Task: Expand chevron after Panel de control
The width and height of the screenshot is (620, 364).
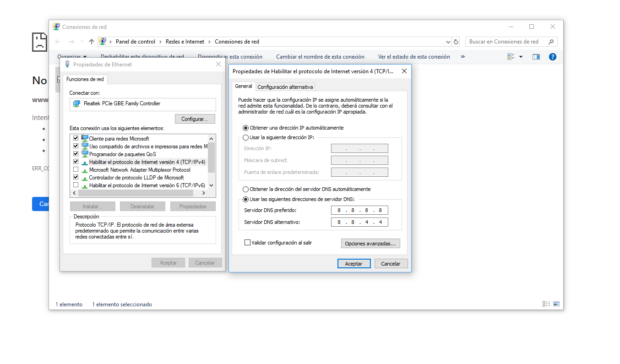Action: click(161, 42)
